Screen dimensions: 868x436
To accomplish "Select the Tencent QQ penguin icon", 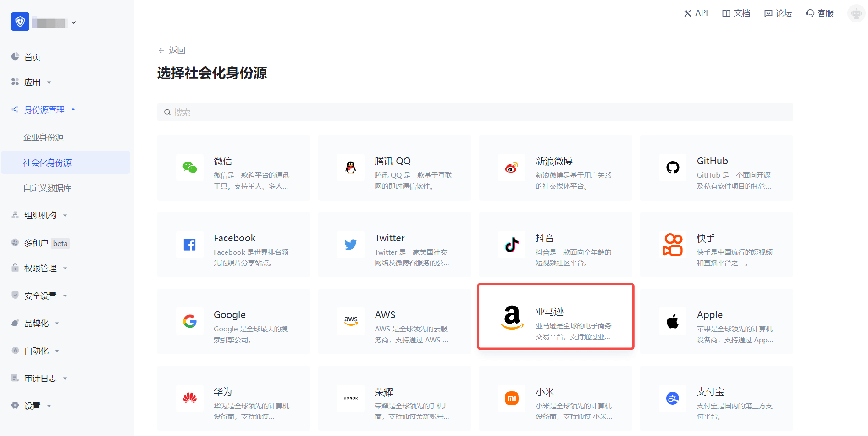I will pos(351,168).
